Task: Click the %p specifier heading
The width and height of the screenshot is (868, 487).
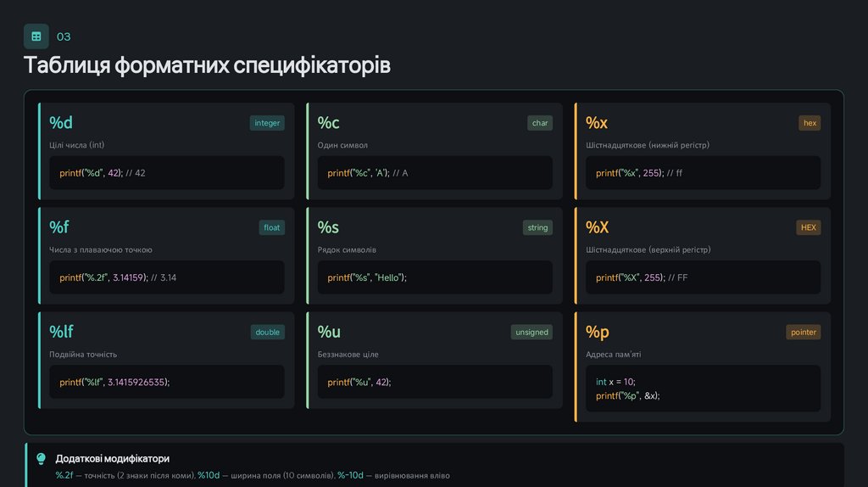Action: 598,332
